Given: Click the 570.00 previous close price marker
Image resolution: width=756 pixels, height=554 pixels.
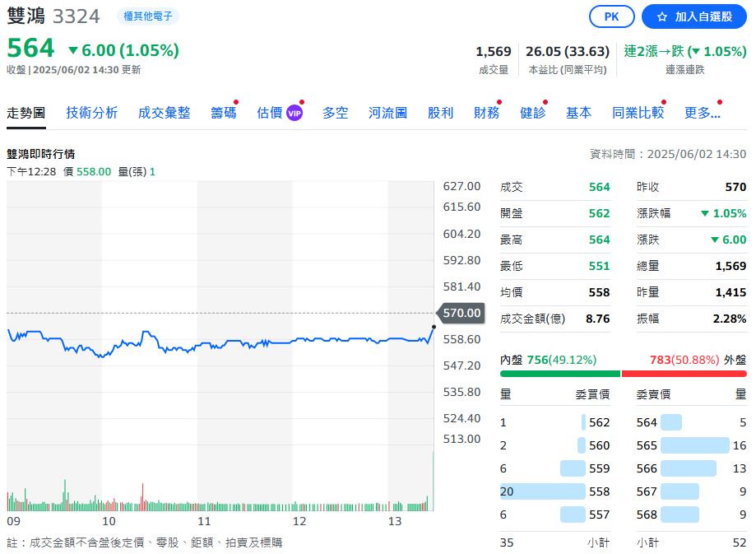Looking at the screenshot, I should [461, 313].
